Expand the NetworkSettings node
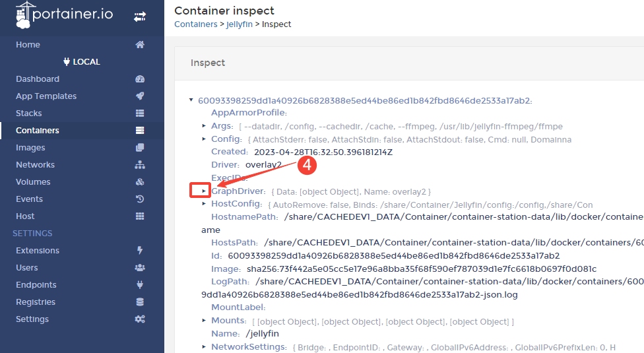The height and width of the screenshot is (353, 644). click(x=204, y=347)
